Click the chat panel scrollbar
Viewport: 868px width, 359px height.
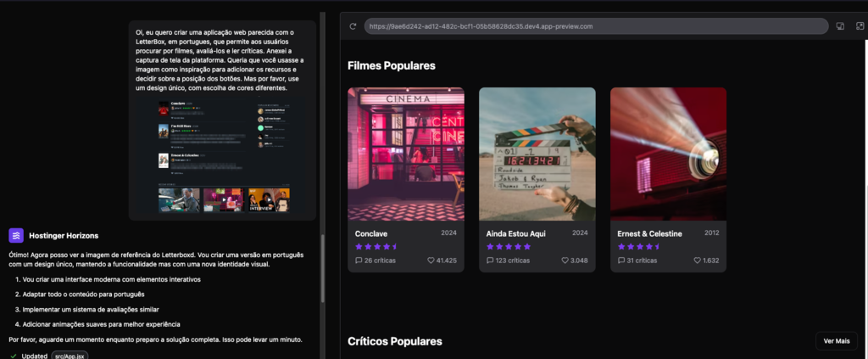tap(323, 268)
